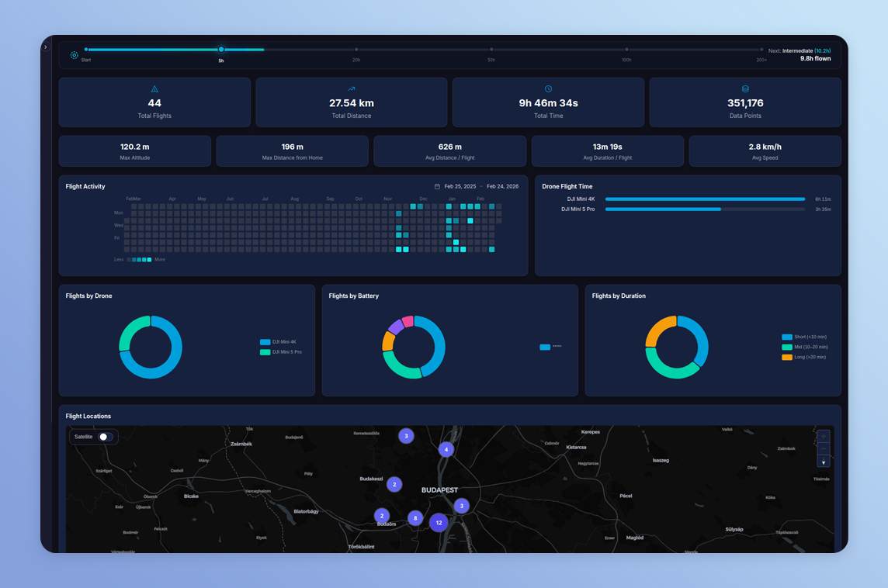Screen dimensions: 888x588
Task: Click the Total Distance trend icon
Action: pyautogui.click(x=352, y=89)
